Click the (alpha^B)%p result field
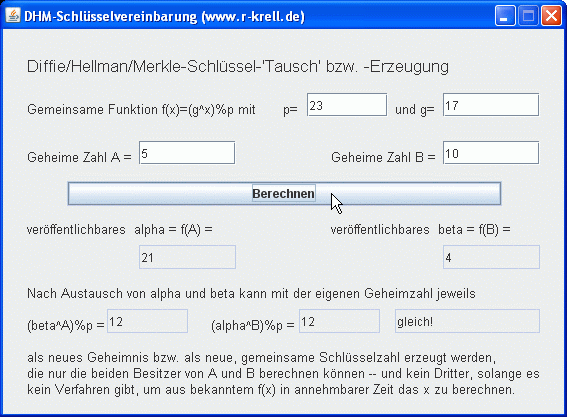The image size is (567, 417). click(339, 321)
